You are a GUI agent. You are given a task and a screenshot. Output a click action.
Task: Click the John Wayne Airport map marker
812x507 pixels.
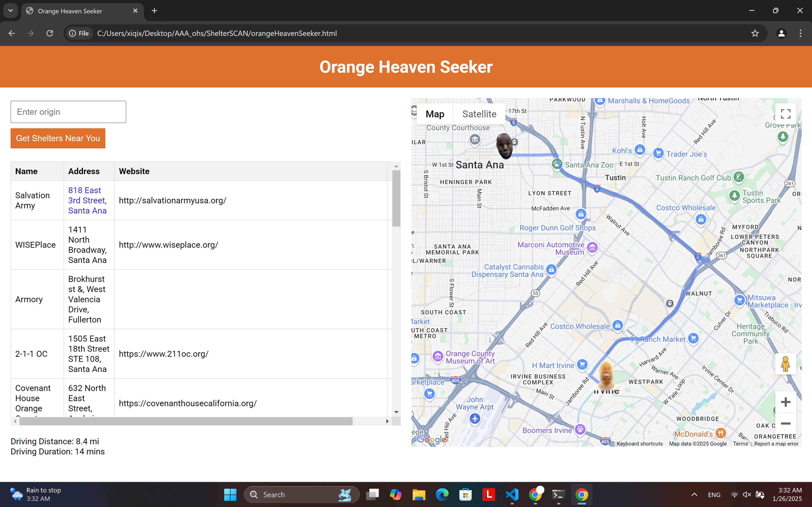coord(475,418)
